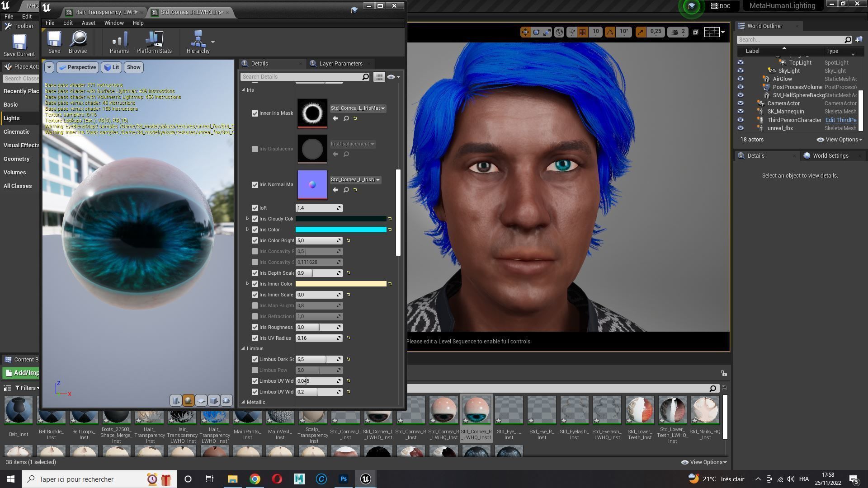Open Inner Iris Mask texture dropdown
Image resolution: width=868 pixels, height=488 pixels.
click(357, 108)
